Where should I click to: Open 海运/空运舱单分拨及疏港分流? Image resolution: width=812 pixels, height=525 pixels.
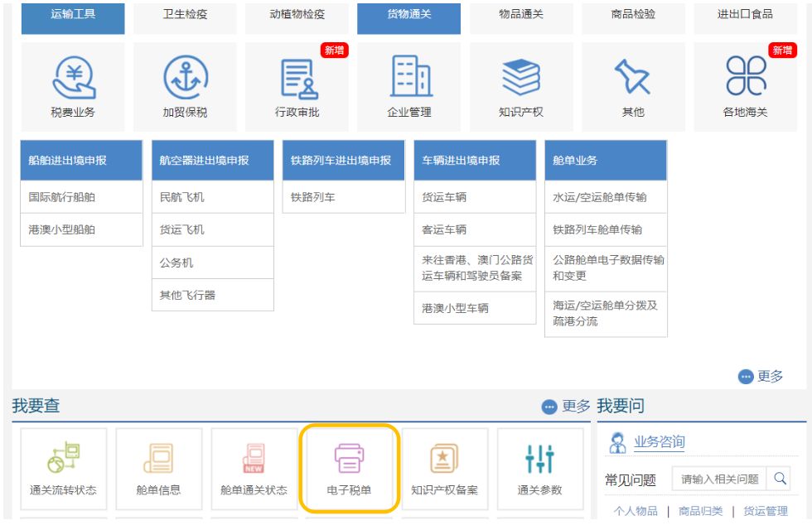click(x=606, y=314)
